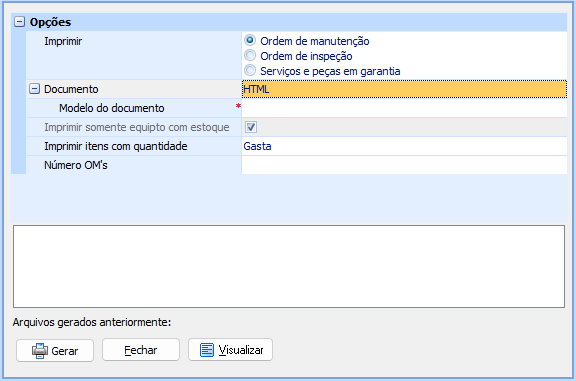Click the Modelo do documento value field

click(x=404, y=108)
